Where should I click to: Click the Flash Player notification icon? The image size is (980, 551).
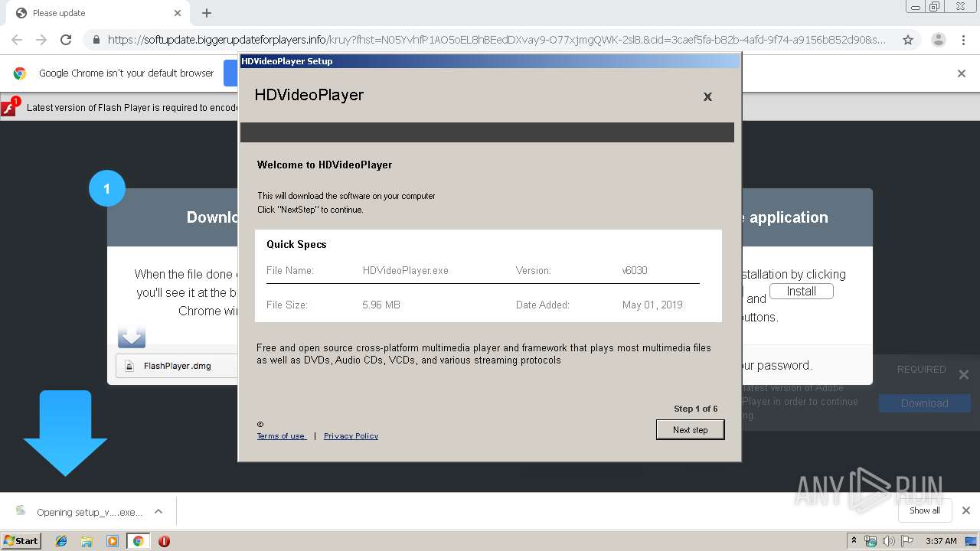click(x=9, y=107)
